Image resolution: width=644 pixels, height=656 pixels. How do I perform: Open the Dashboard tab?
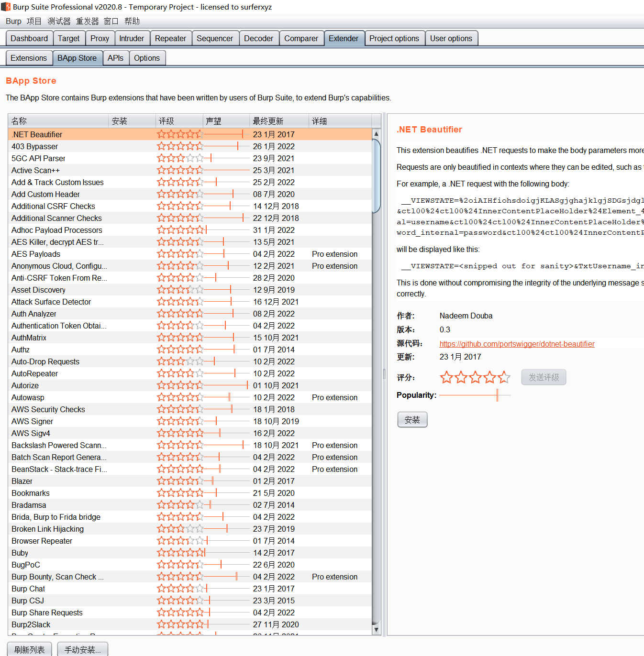(29, 38)
